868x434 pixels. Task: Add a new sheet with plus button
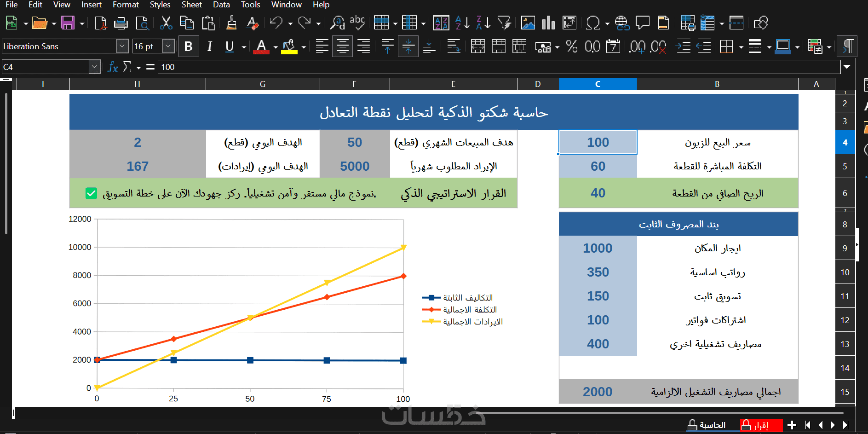[792, 425]
